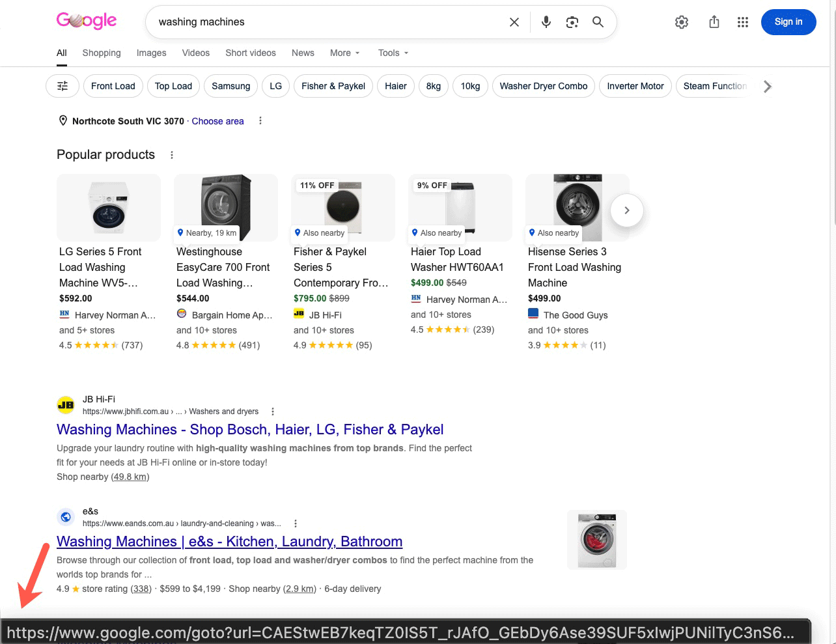Select the 10kg filter chip
836x644 pixels.
(x=471, y=86)
